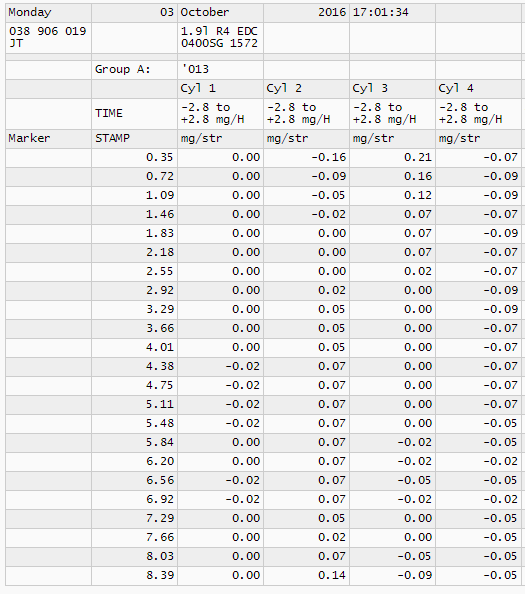The width and height of the screenshot is (525, 594).
Task: Select the Cyl 3 column header
Action: point(392,89)
